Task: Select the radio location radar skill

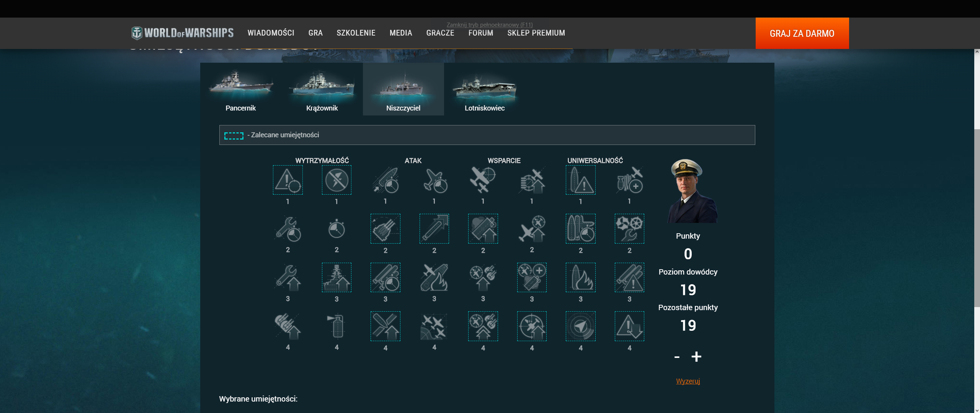Action: (x=580, y=326)
